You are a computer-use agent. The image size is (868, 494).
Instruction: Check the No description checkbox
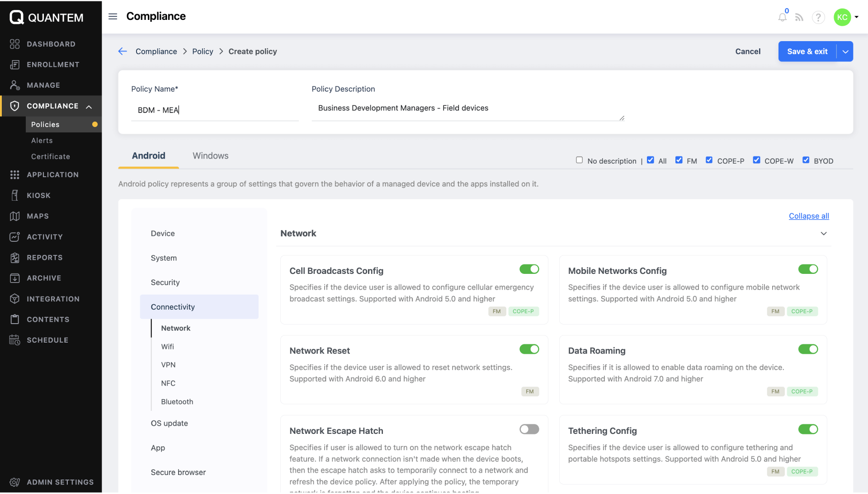point(579,160)
